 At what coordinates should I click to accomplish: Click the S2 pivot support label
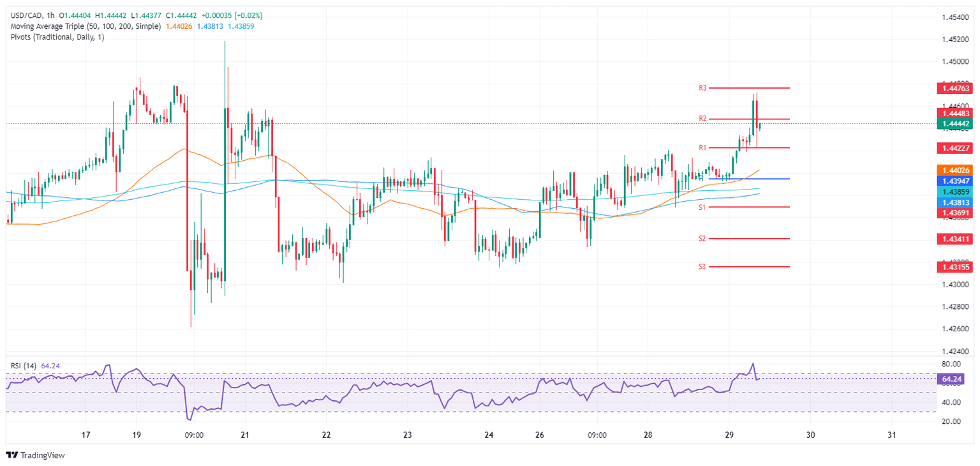click(x=702, y=239)
